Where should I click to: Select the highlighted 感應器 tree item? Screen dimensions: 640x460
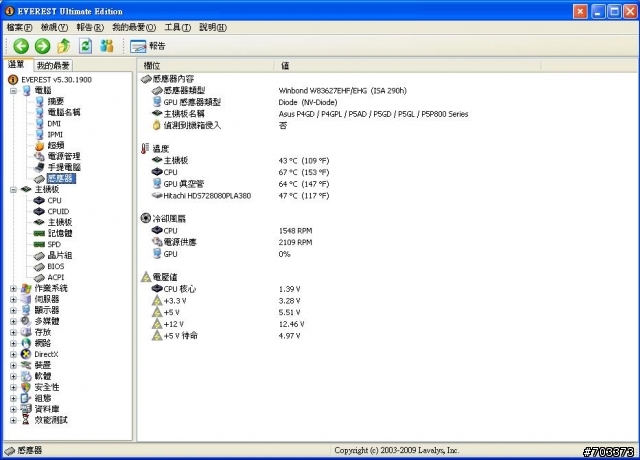61,178
